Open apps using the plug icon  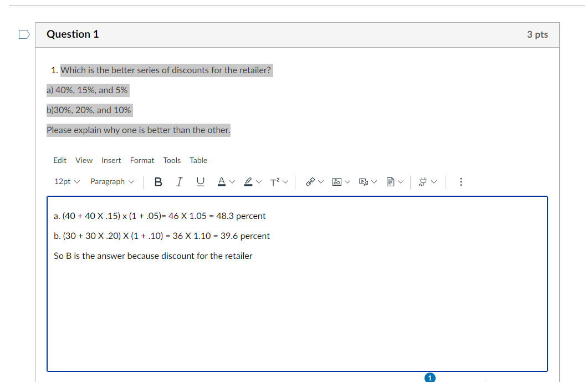click(423, 182)
